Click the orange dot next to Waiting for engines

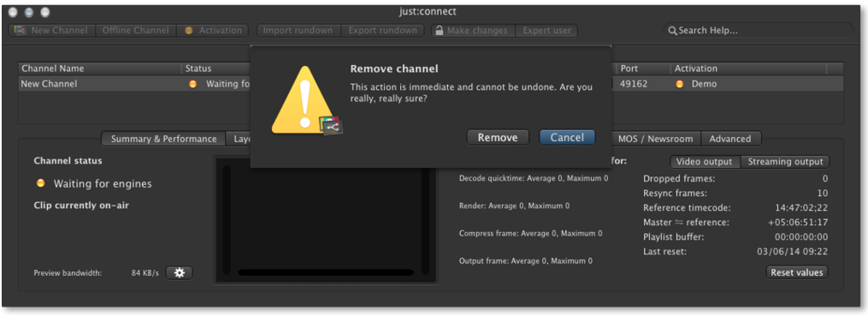(x=40, y=183)
